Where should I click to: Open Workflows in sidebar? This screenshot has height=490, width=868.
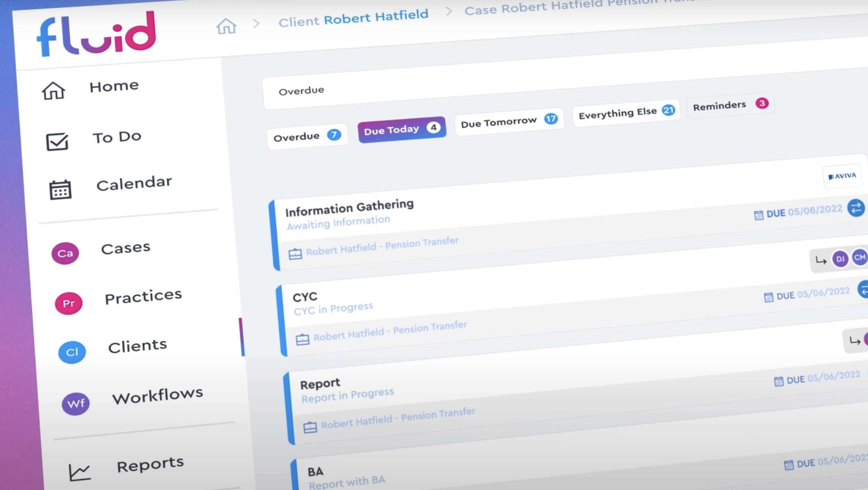(157, 396)
